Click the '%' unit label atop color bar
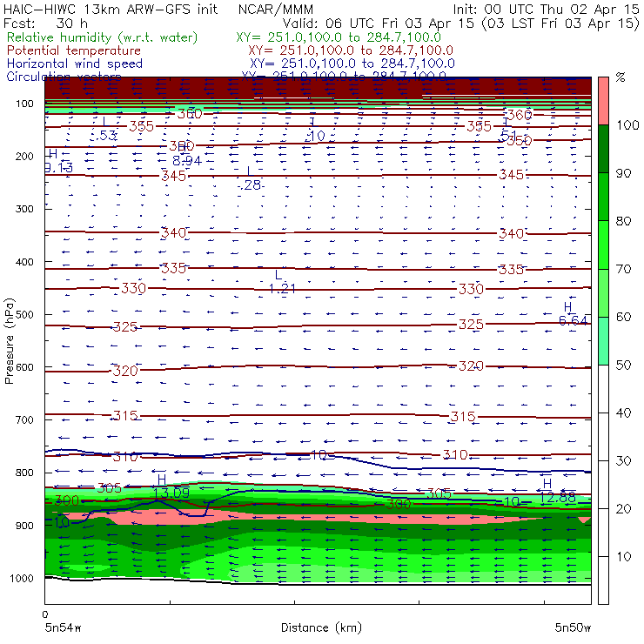 pos(621,77)
